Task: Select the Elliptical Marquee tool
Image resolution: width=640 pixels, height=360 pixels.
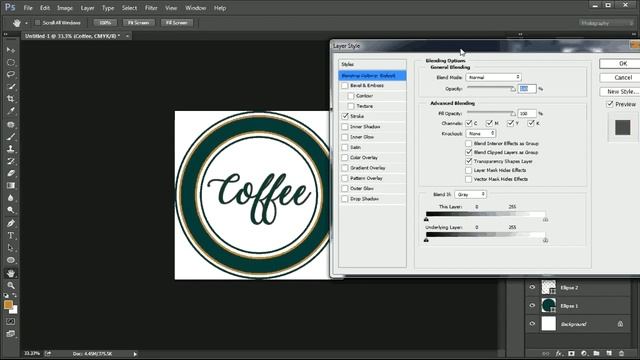Action: [x=11, y=62]
